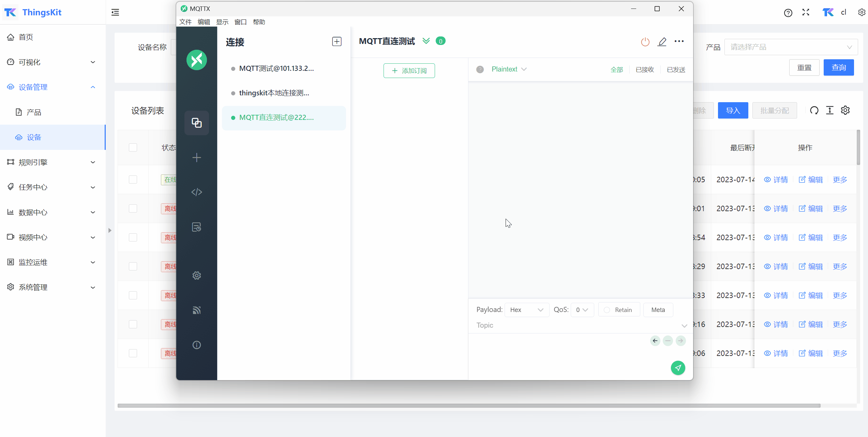The width and height of the screenshot is (868, 437).
Task: Open the 文件 menu in MQTTX
Action: (x=185, y=22)
